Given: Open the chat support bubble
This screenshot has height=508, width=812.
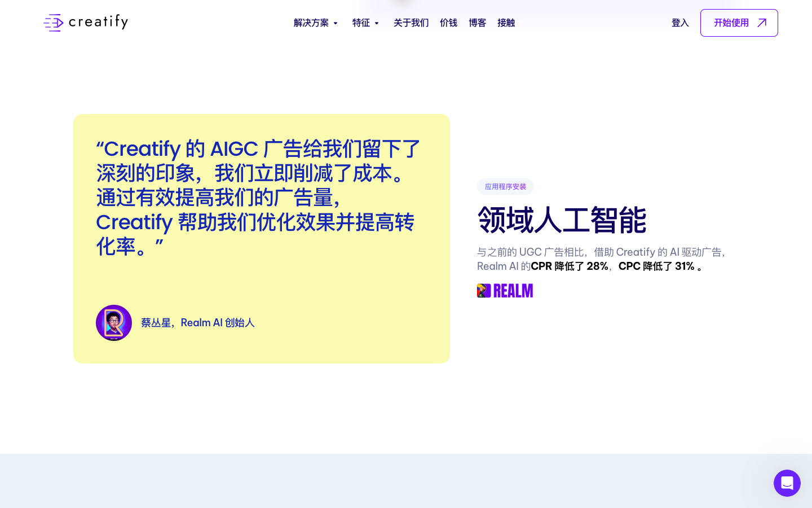Looking at the screenshot, I should pos(787,483).
